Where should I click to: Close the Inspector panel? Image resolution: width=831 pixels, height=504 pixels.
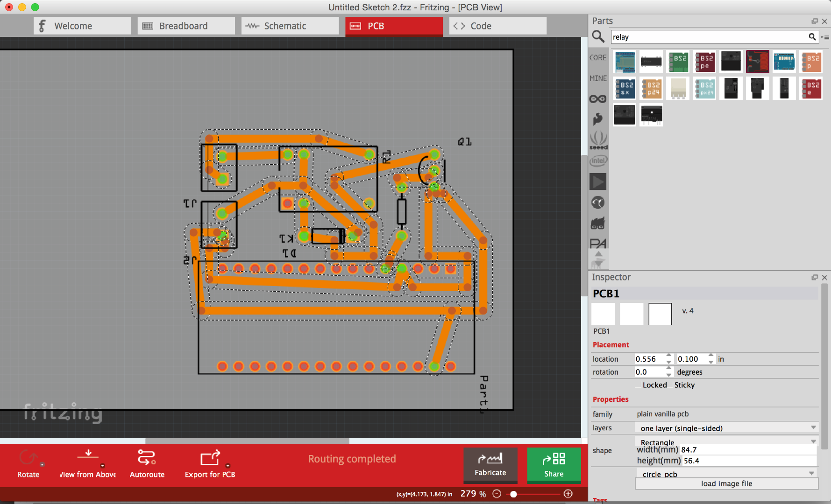(x=824, y=277)
